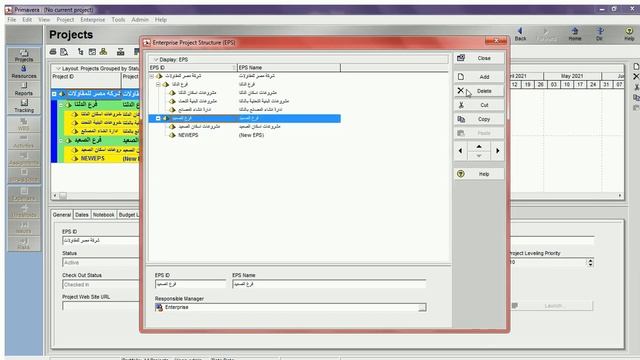
Task: Switch to the Notebook tab
Action: [104, 215]
